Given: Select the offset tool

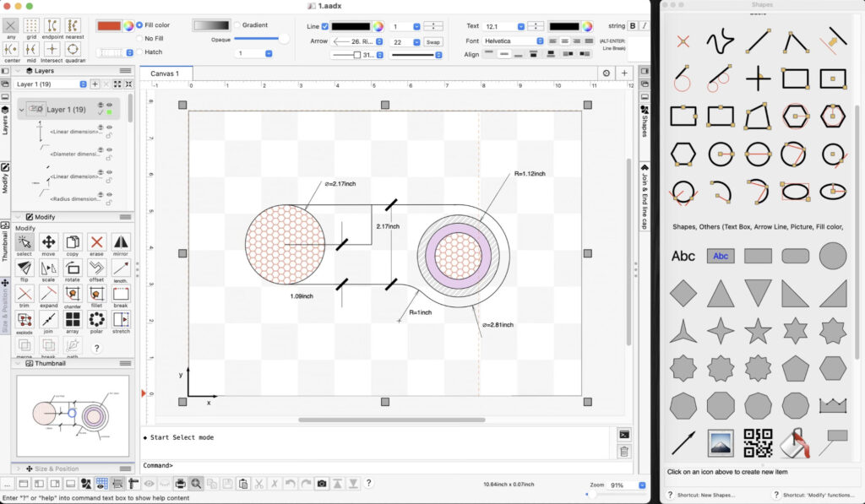Looking at the screenshot, I should 96,268.
